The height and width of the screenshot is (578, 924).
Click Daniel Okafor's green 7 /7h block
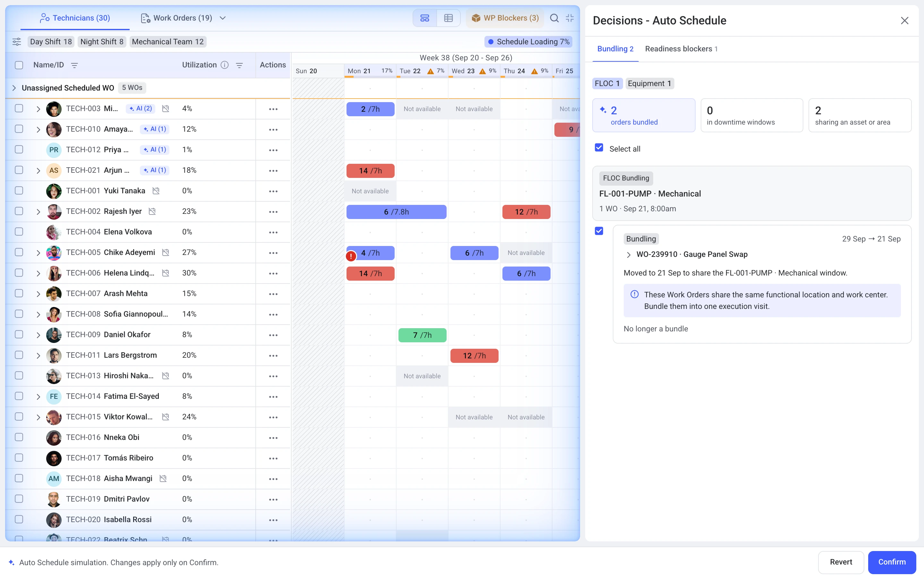click(422, 335)
